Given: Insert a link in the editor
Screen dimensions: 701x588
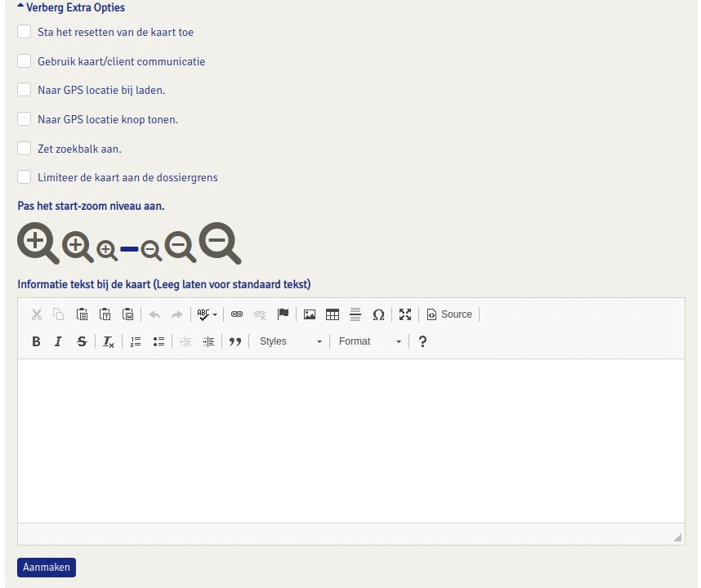Looking at the screenshot, I should pos(237,314).
